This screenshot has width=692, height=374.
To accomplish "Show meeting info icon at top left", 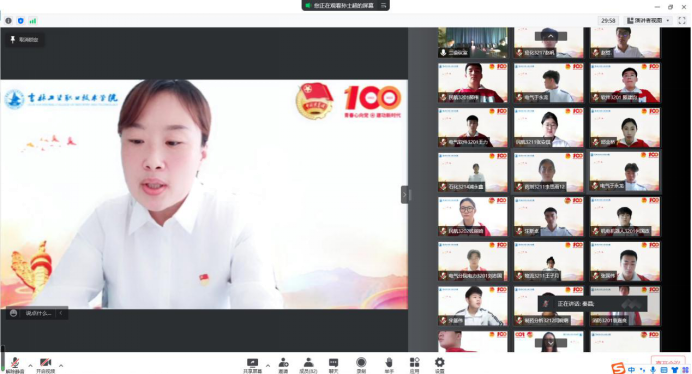I will (x=8, y=21).
